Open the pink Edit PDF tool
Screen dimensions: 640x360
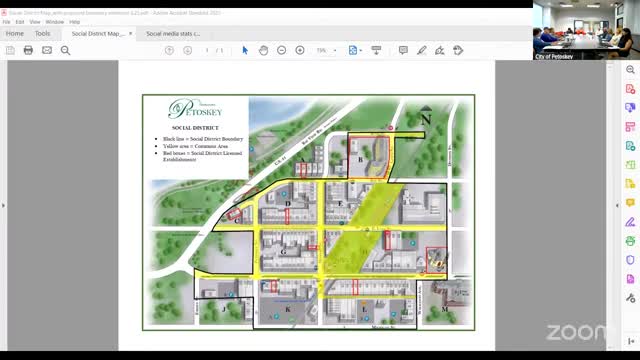pyautogui.click(x=630, y=127)
